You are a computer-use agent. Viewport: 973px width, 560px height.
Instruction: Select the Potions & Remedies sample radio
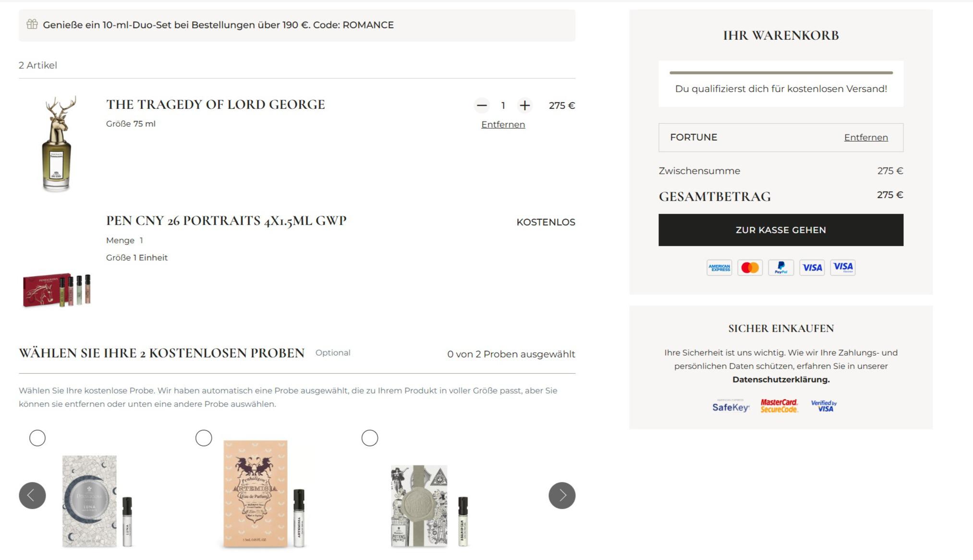coord(370,438)
